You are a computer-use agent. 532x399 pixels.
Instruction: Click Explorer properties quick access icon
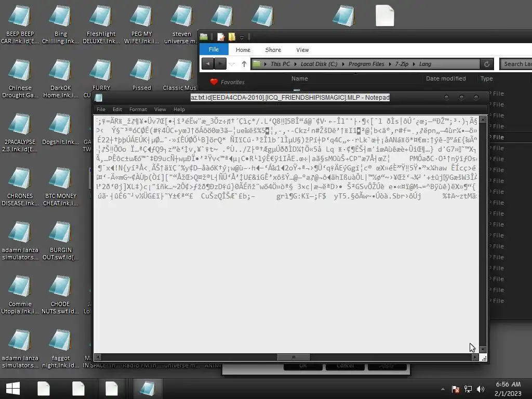221,37
